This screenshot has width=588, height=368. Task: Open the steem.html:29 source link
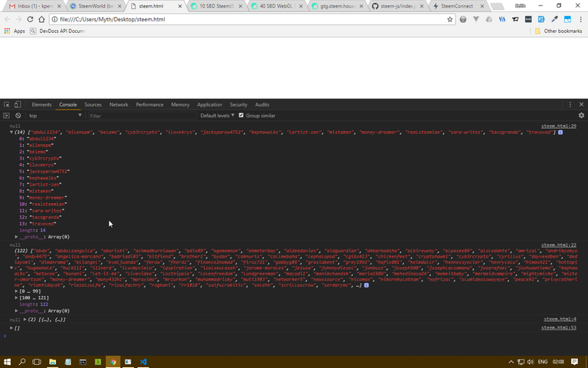click(x=560, y=126)
